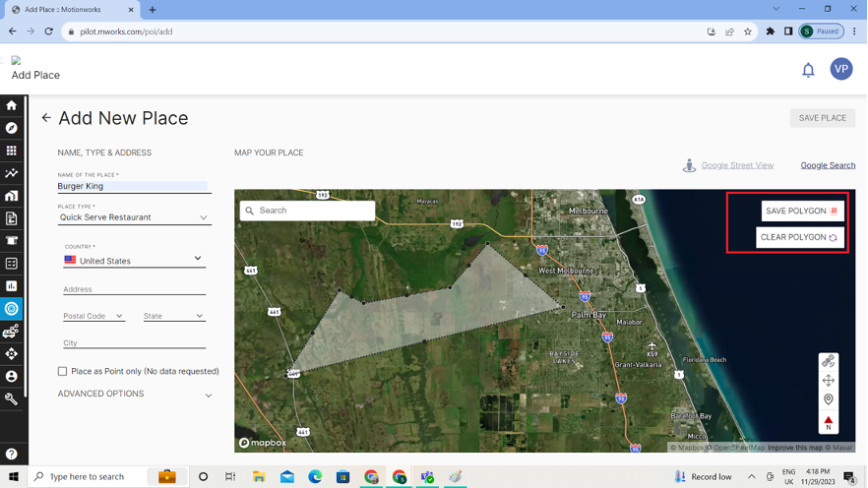Click the Save Polygon button
The height and width of the screenshot is (488, 868).
pyautogui.click(x=802, y=211)
